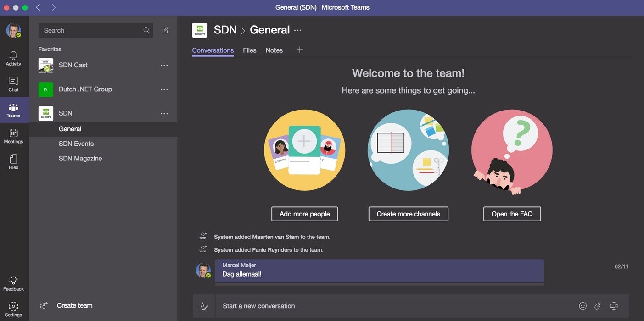Start a video meeting with camera icon
Viewport: 644px width, 321px height.
pos(614,306)
